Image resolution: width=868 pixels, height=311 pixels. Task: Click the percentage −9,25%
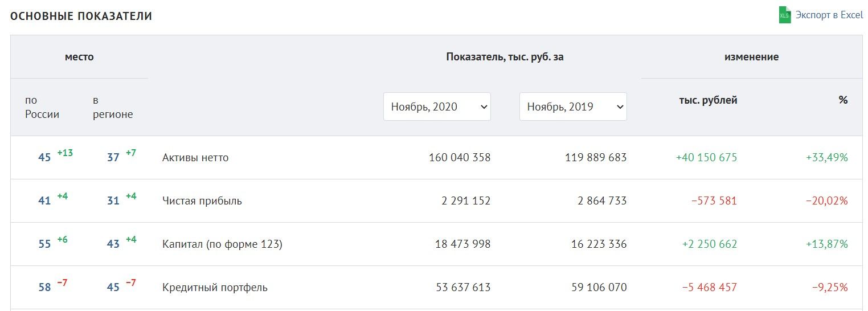pos(830,288)
